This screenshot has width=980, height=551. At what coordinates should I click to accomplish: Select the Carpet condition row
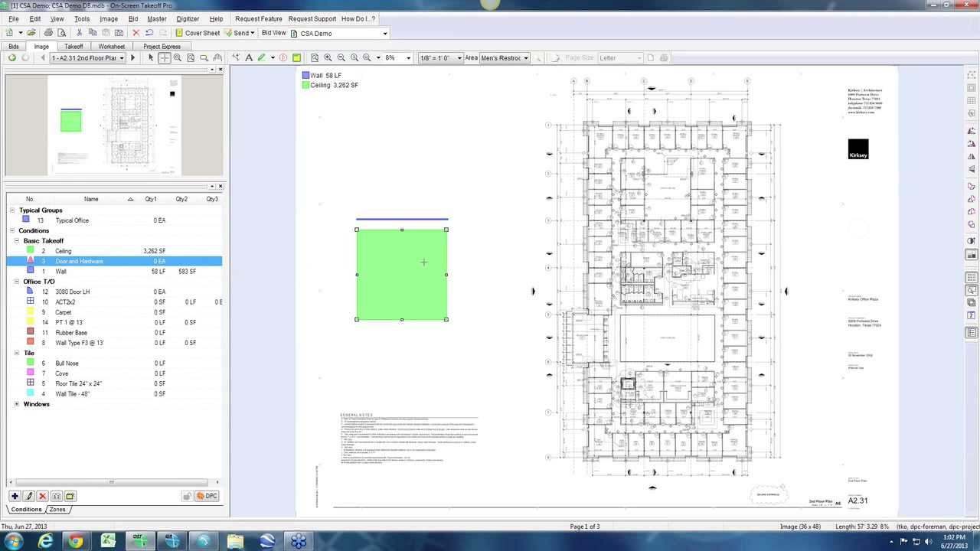pos(114,312)
